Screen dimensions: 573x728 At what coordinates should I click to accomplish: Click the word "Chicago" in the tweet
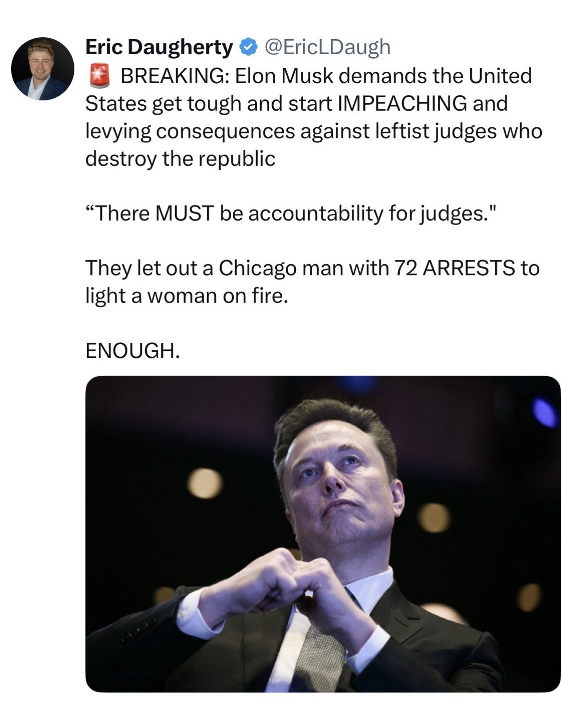pyautogui.click(x=257, y=268)
